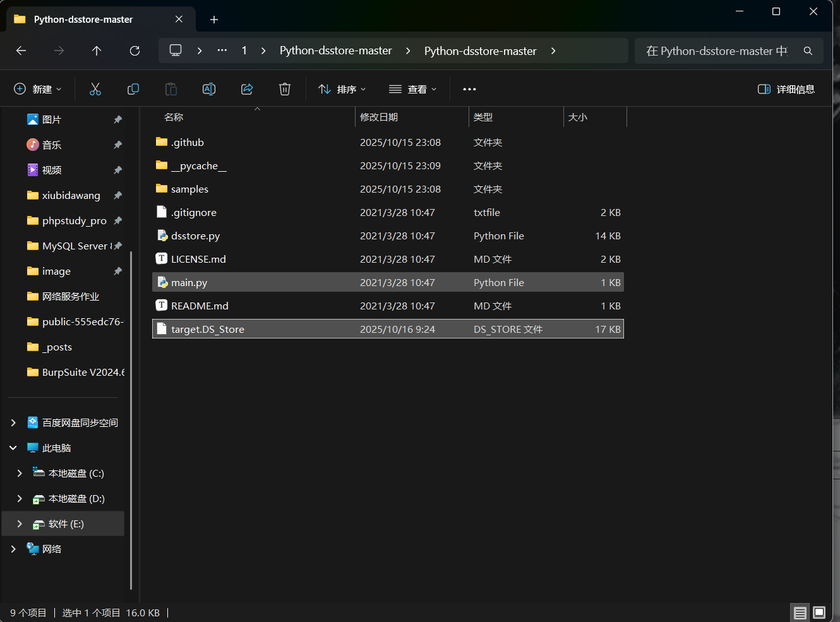Open the New item button
840x622 pixels.
pos(38,89)
